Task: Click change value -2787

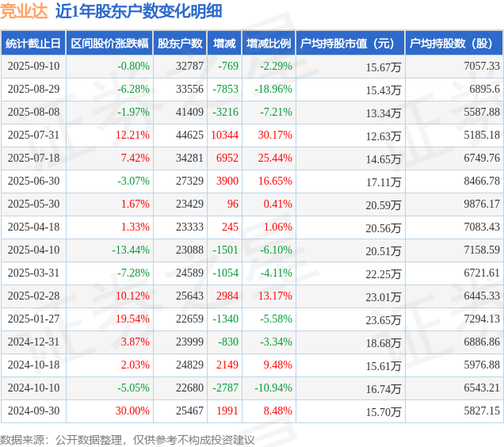Action: pyautogui.click(x=226, y=388)
